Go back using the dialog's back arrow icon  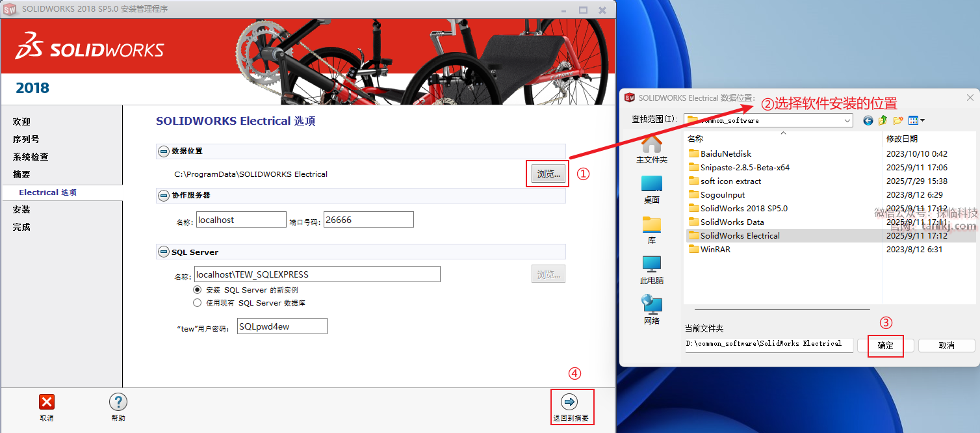[x=868, y=120]
